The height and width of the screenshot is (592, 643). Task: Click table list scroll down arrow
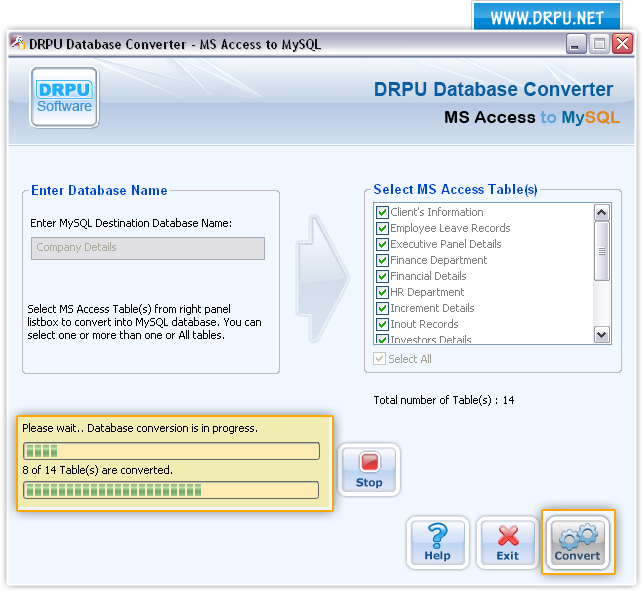[x=602, y=335]
